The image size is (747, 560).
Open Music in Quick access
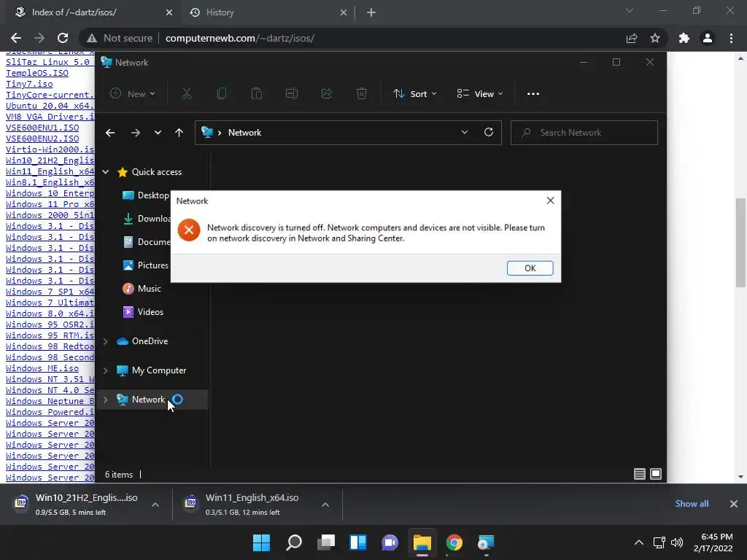pyautogui.click(x=142, y=289)
